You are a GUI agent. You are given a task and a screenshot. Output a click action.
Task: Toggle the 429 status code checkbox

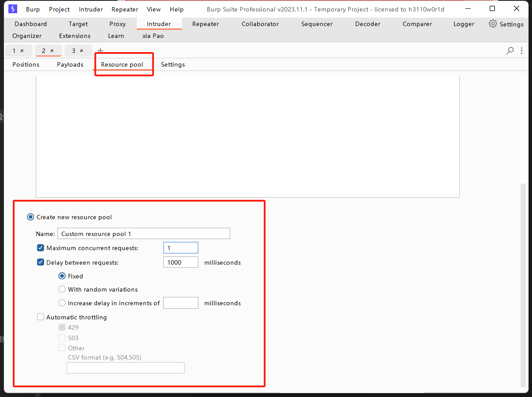coord(62,327)
